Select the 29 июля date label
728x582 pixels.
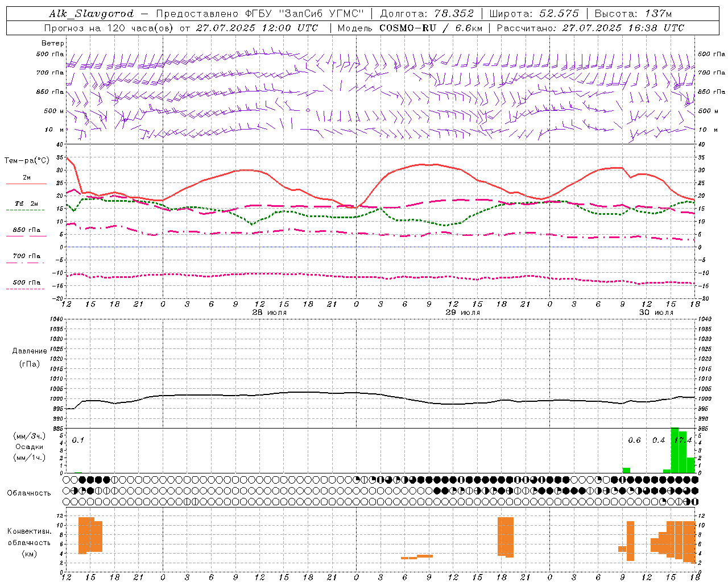[463, 313]
